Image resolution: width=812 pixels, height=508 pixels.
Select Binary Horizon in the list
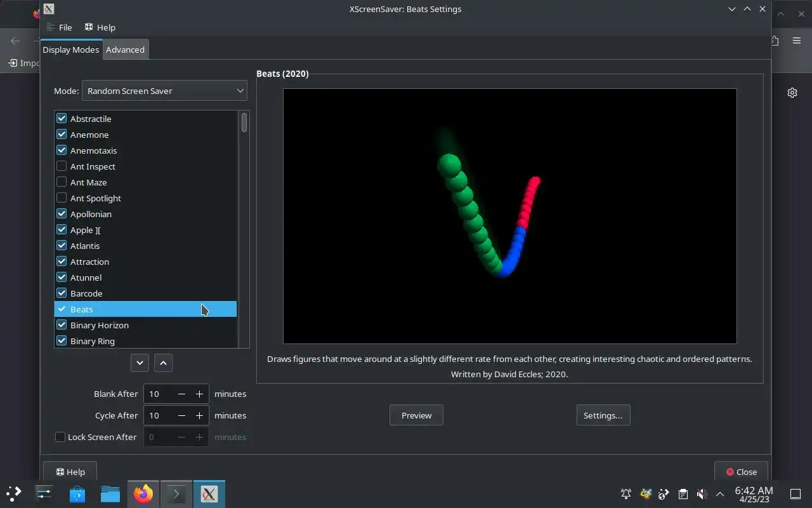click(x=145, y=325)
